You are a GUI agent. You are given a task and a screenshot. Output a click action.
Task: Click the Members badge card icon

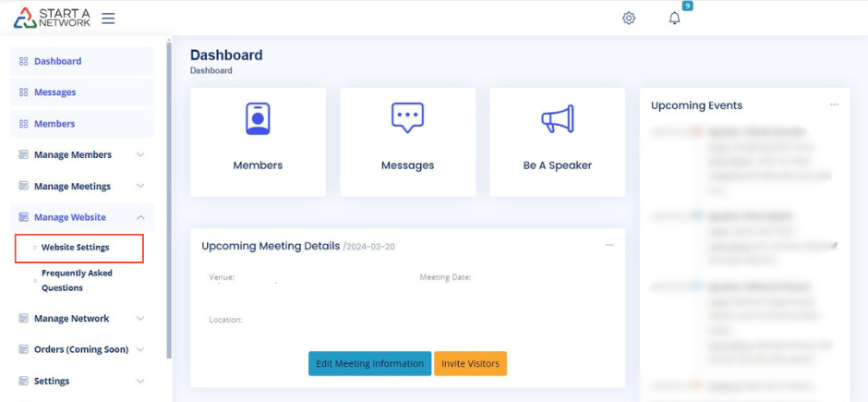(258, 119)
